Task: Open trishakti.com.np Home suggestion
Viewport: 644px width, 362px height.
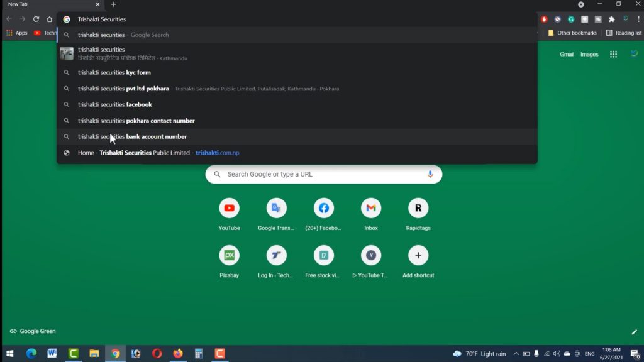Action: 297,153
